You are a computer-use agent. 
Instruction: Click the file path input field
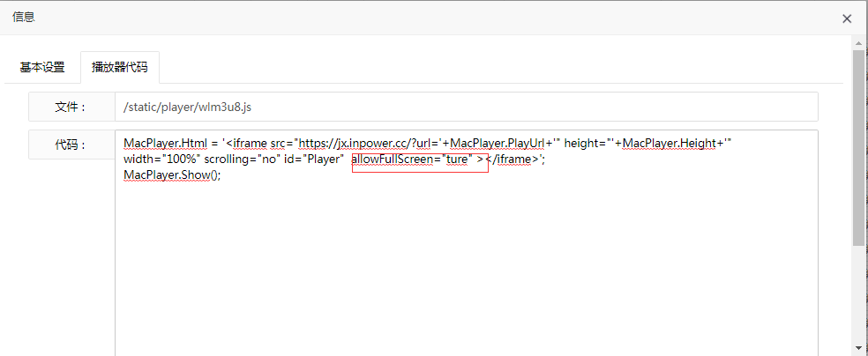click(x=466, y=107)
